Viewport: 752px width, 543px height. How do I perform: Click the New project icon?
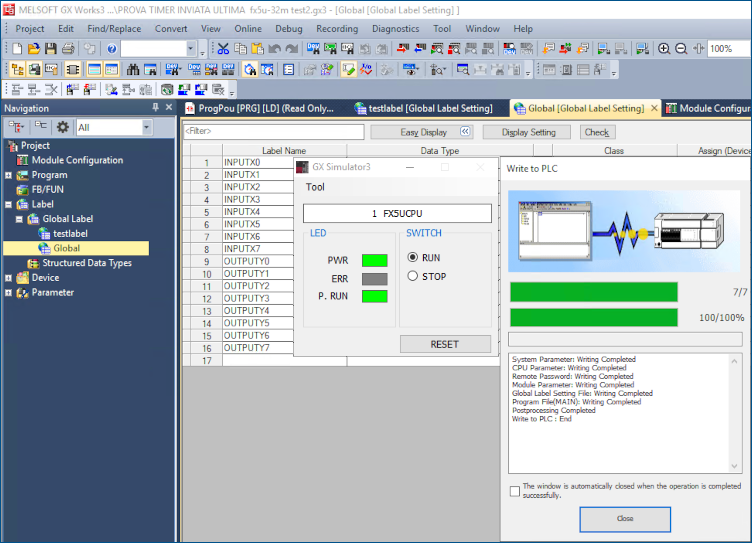(x=17, y=48)
